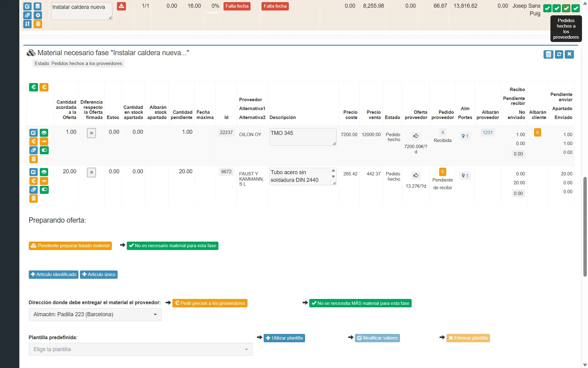This screenshot has width=588, height=368.
Task: Click orange minus icon in Tubo acero row
Action: [44, 181]
